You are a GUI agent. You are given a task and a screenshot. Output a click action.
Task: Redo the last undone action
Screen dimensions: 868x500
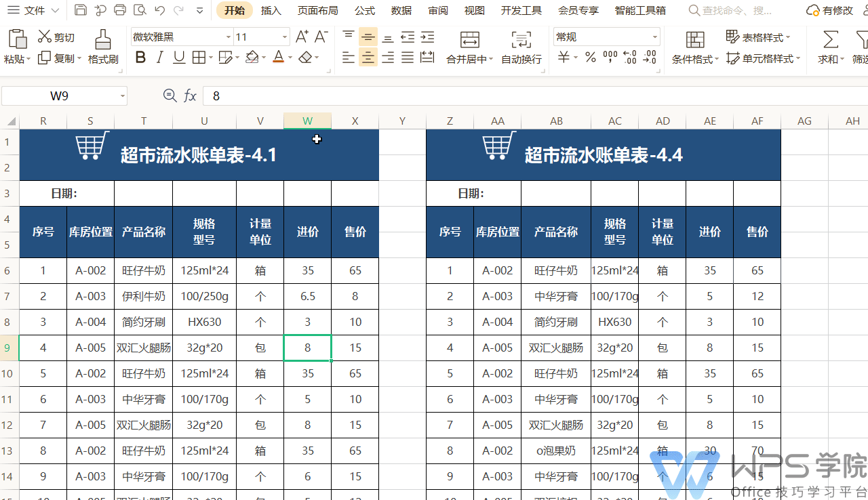pyautogui.click(x=178, y=10)
